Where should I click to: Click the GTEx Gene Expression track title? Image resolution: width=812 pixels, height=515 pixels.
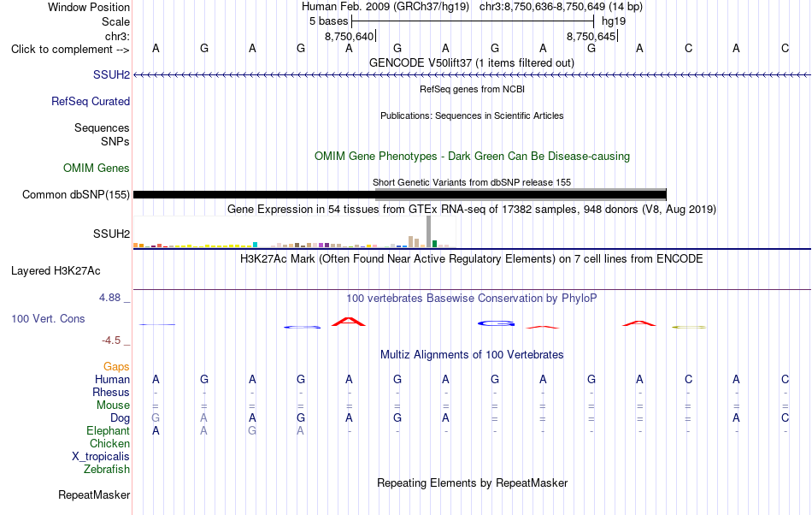point(472,209)
